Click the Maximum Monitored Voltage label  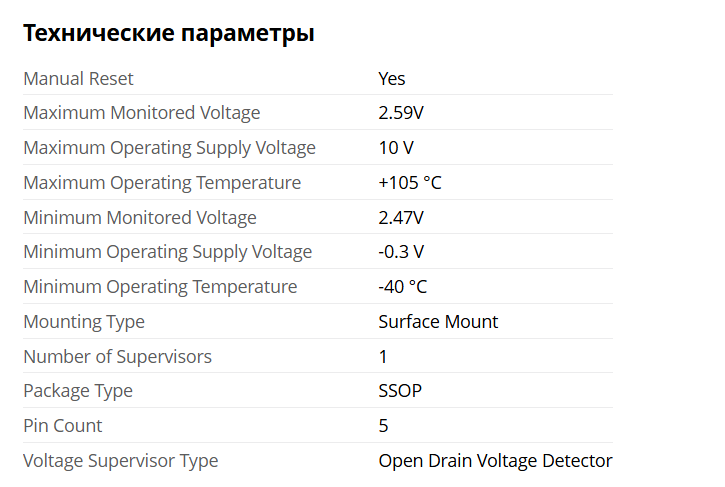(x=141, y=113)
